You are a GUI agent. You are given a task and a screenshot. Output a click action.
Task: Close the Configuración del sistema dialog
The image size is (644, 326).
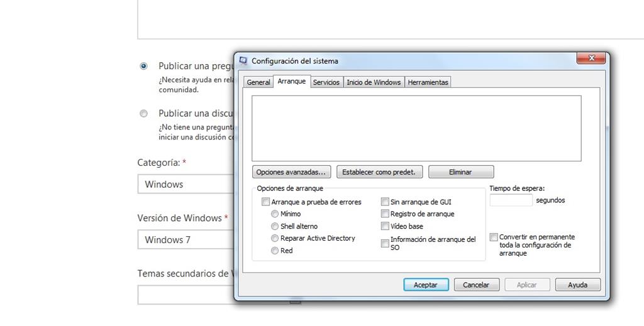tap(591, 58)
